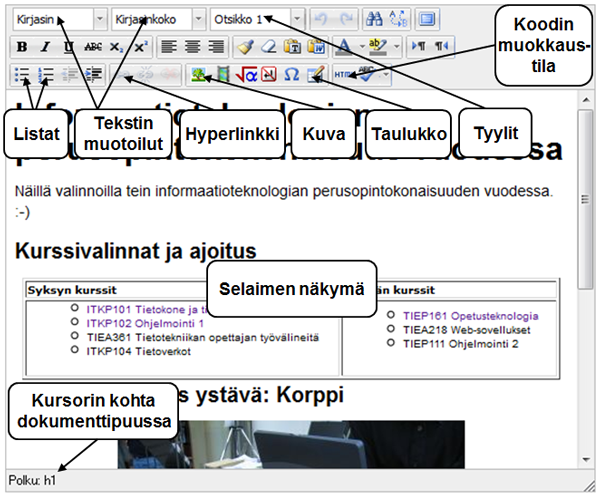600x494 pixels.
Task: Click the vertical scrollbar thumb
Action: 585,199
